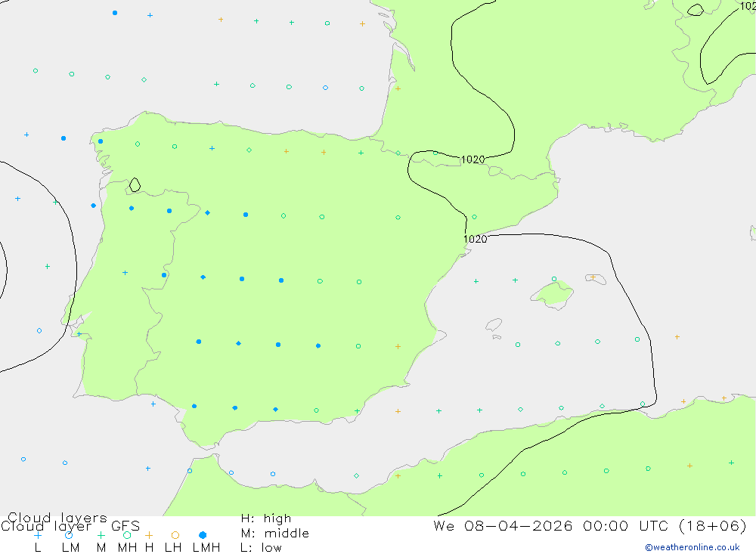The height and width of the screenshot is (554, 756).
Task: Click the 'H: high' legend explanation
Action: pyautogui.click(x=266, y=518)
